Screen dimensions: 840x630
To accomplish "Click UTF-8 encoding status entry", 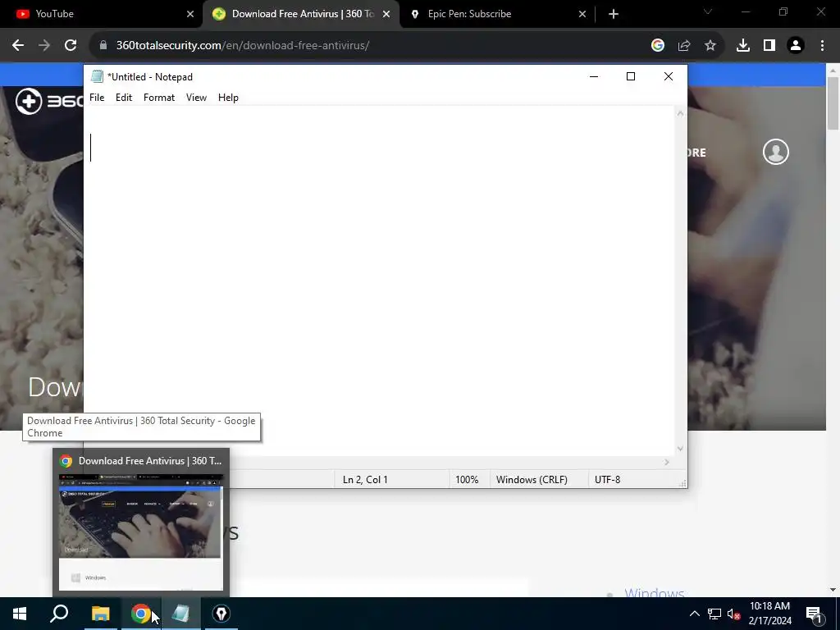I will [x=608, y=479].
